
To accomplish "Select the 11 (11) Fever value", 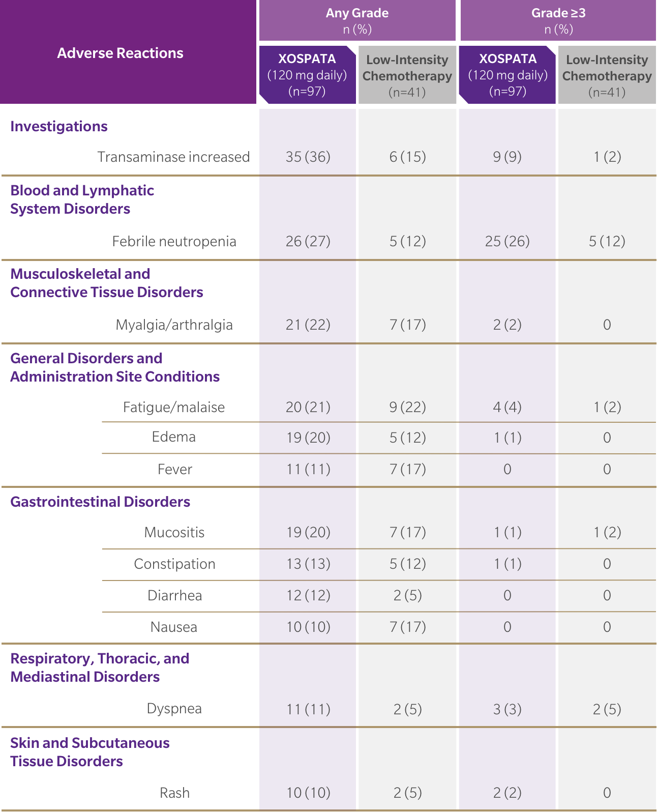I will (308, 469).
